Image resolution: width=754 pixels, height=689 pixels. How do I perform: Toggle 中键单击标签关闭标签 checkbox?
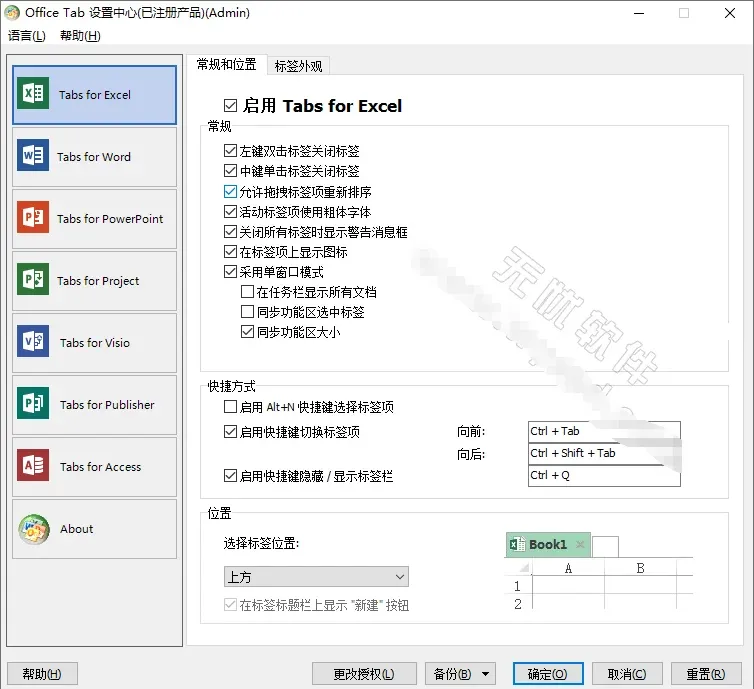(230, 171)
